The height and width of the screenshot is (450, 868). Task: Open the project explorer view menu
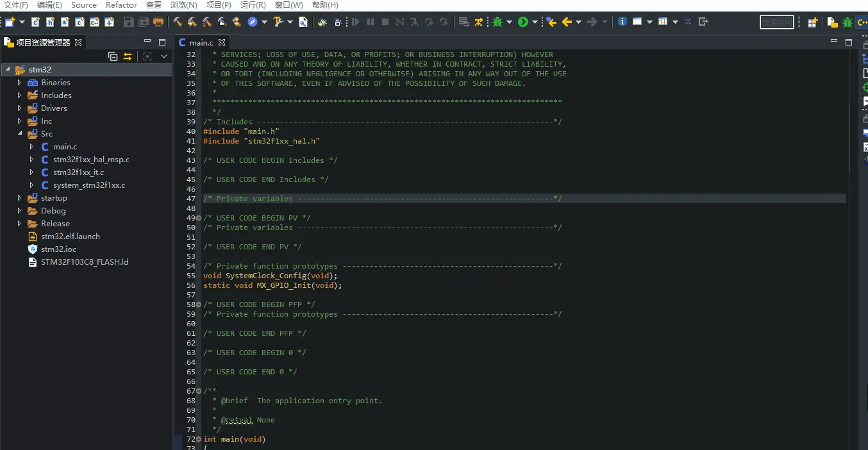164,56
